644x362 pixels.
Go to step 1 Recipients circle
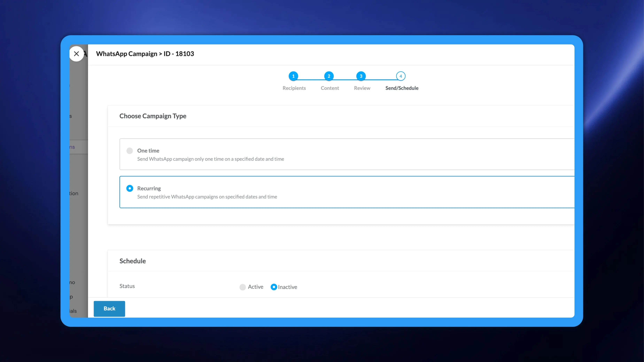[x=293, y=76]
